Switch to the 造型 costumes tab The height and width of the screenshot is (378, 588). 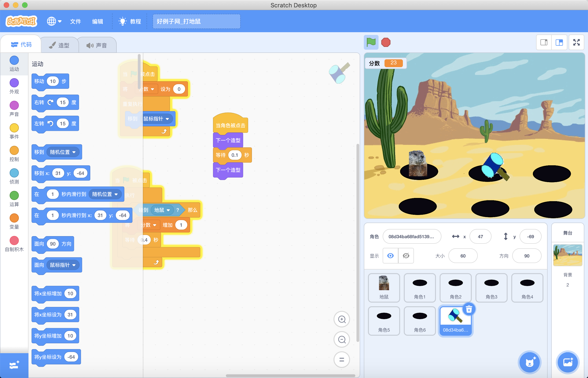coord(59,45)
